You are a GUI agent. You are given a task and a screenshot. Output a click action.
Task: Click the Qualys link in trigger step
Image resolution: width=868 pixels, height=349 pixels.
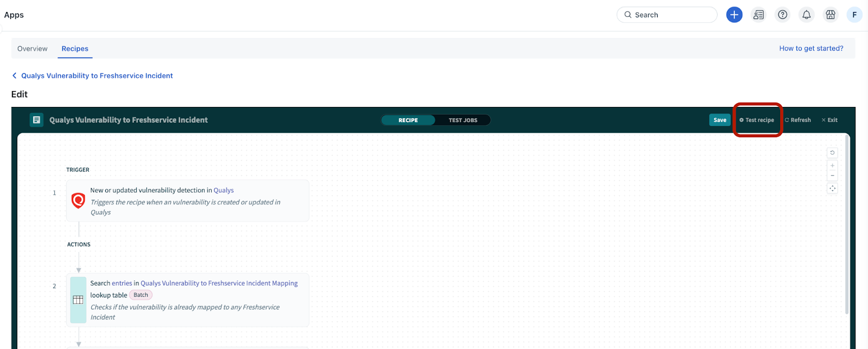tap(224, 190)
